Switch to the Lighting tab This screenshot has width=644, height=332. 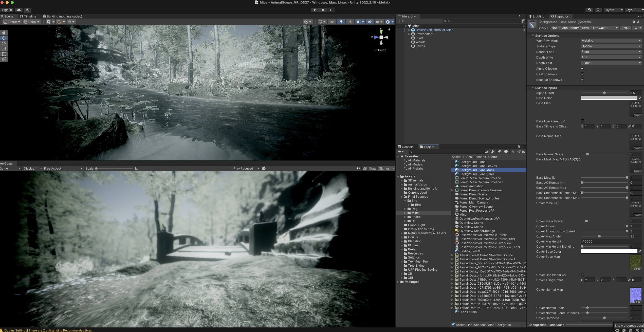point(537,16)
